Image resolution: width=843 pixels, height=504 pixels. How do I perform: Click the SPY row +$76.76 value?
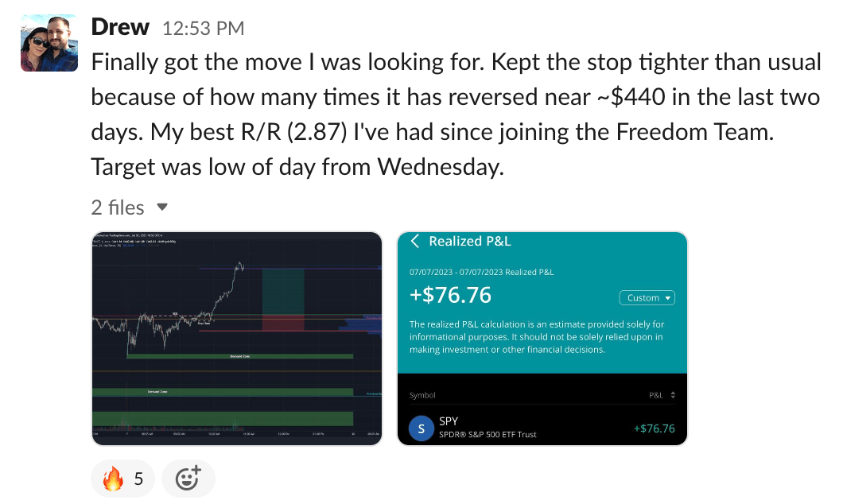[x=654, y=428]
